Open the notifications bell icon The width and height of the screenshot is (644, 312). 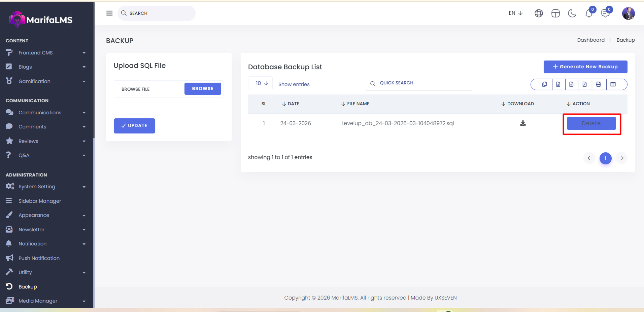tap(589, 13)
